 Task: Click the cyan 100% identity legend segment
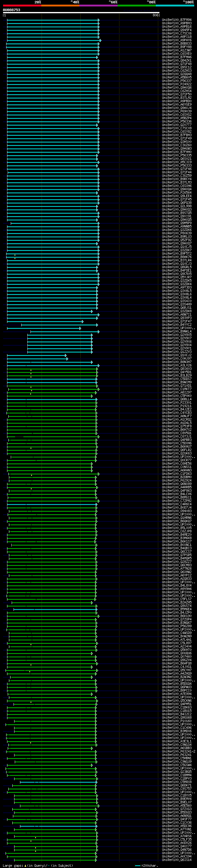point(175,6)
